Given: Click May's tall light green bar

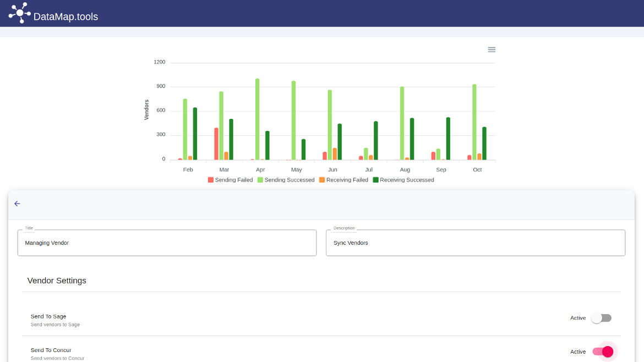Looking at the screenshot, I should 293,120.
